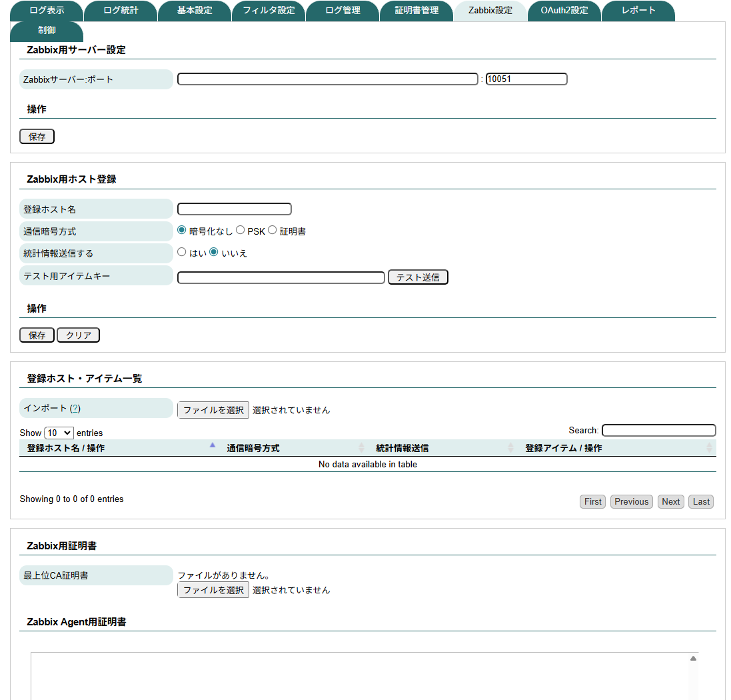Click the クリア button

click(x=79, y=335)
